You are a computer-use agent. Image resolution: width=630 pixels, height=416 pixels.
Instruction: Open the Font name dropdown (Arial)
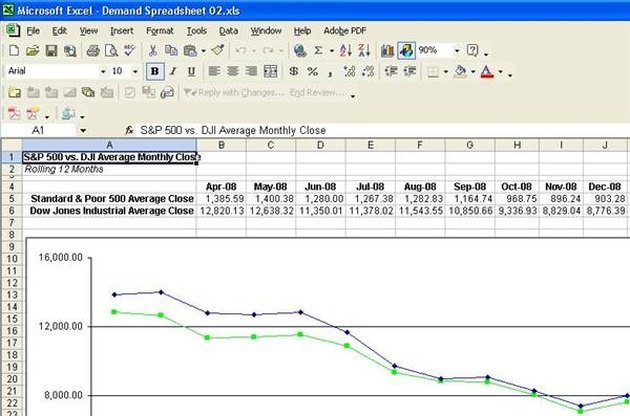103,72
